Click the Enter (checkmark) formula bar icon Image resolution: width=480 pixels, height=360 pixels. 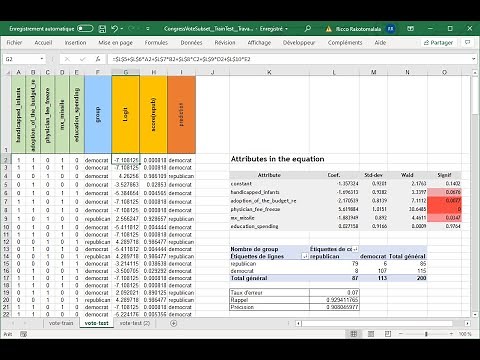coord(82,59)
